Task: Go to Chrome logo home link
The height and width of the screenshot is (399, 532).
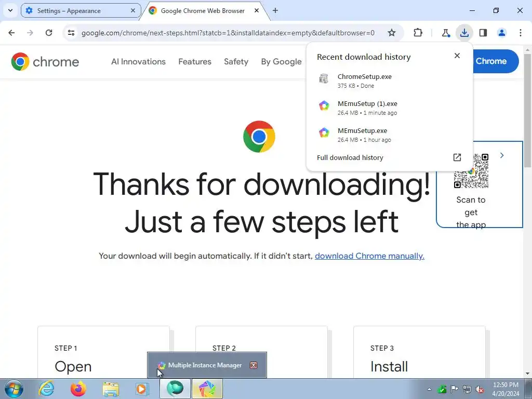Action: (45, 61)
